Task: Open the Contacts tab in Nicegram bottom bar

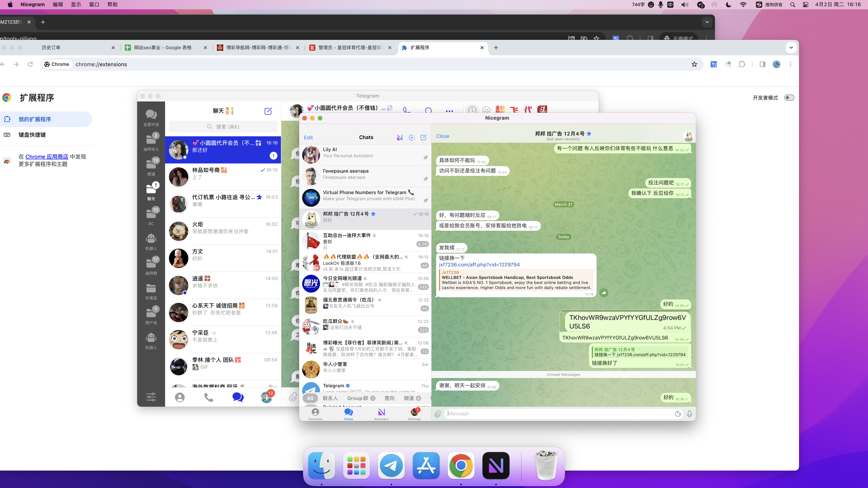Action: [x=315, y=414]
